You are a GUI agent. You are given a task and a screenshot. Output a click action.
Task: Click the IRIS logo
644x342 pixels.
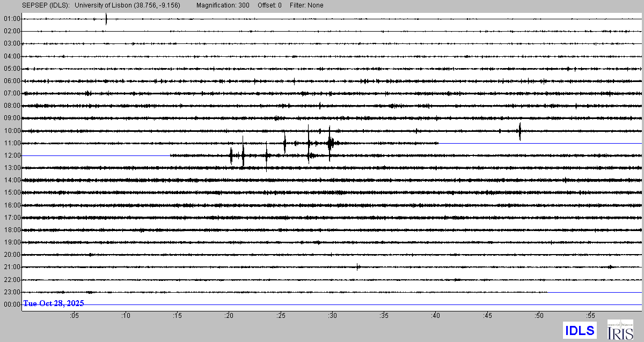[x=619, y=330]
